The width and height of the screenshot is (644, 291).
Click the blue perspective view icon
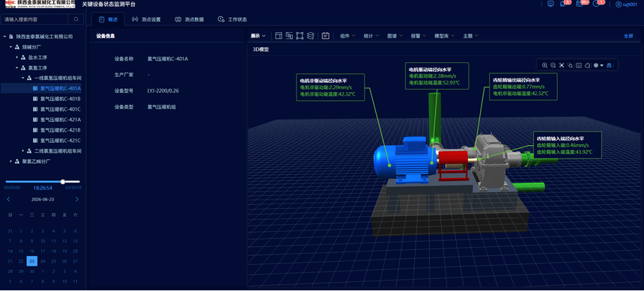pos(610,65)
